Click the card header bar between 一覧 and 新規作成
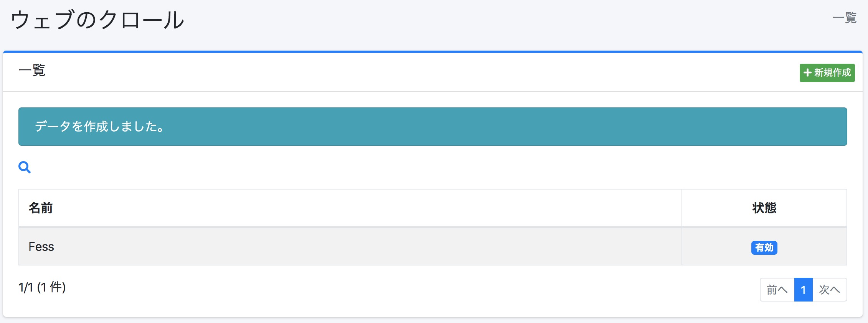 tap(422, 72)
